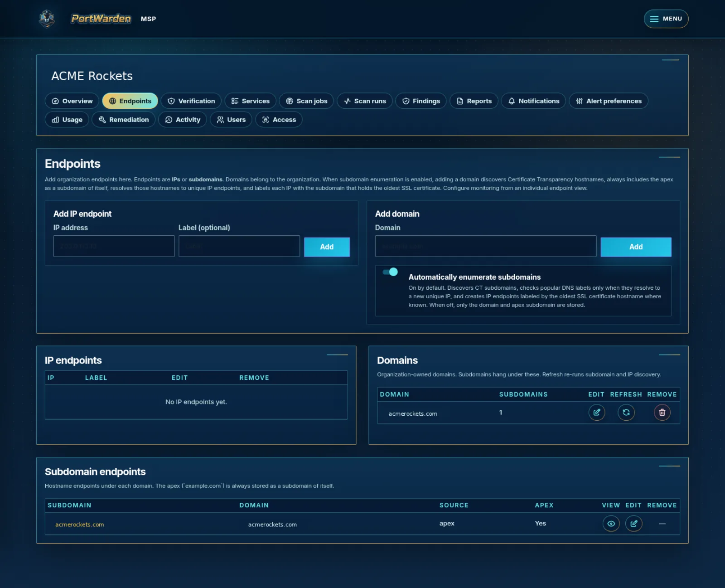725x588 pixels.
Task: Click the LABEL column header in IP endpoints
Action: pyautogui.click(x=96, y=378)
